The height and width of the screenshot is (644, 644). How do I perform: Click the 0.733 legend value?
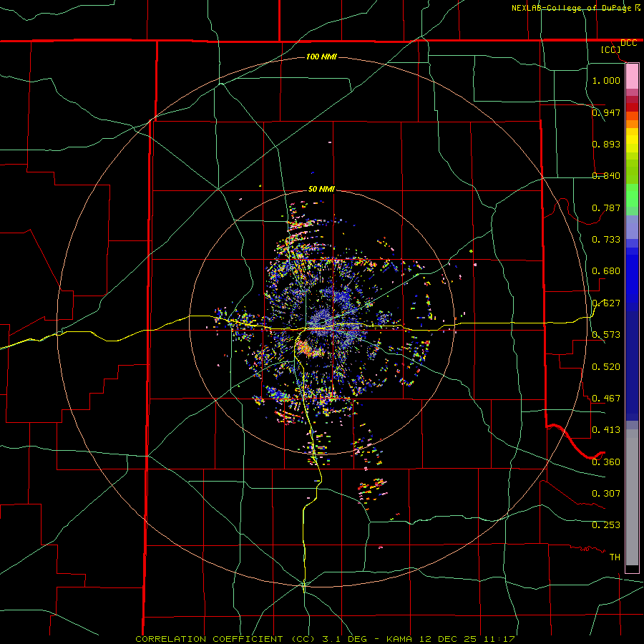point(606,240)
